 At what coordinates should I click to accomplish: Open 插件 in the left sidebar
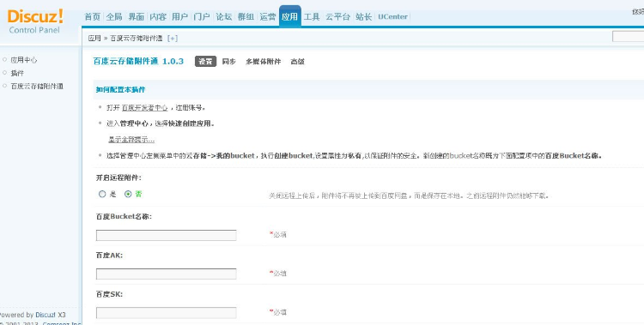point(17,73)
